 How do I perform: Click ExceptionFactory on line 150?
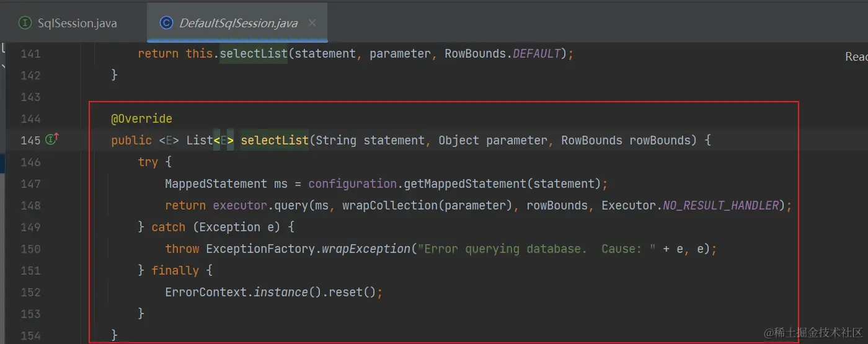tap(260, 249)
